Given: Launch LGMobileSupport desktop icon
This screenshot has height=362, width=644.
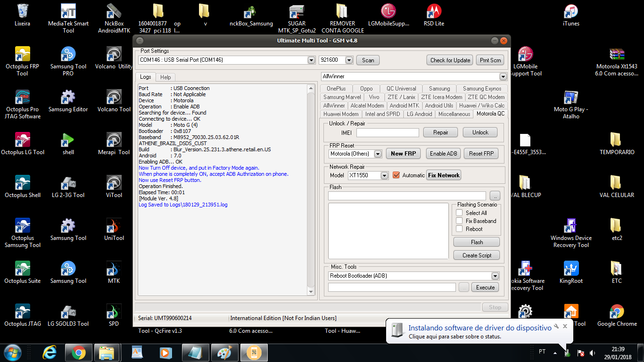Looking at the screenshot, I should tap(388, 15).
